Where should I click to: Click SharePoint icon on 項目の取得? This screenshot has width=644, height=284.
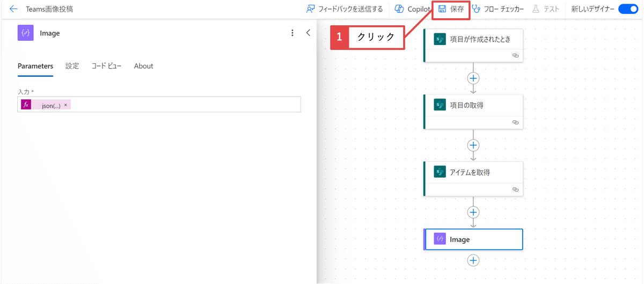(440, 105)
